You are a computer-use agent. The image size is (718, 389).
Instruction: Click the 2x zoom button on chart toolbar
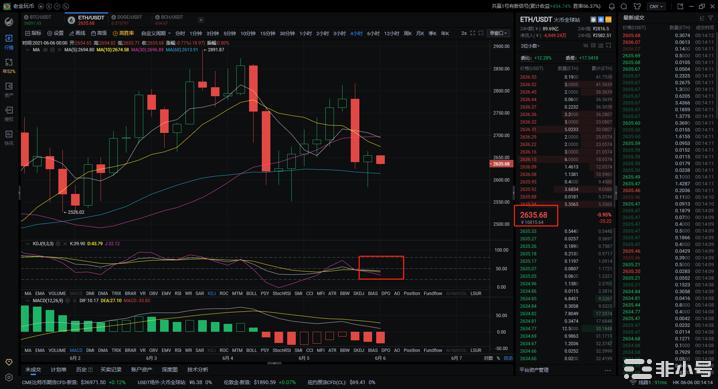point(464,33)
